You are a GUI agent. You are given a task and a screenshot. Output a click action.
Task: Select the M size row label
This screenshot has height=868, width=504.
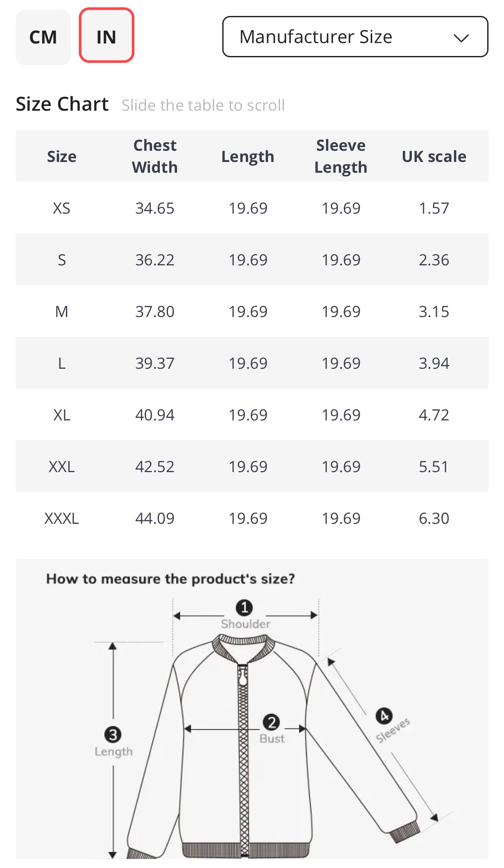point(62,311)
